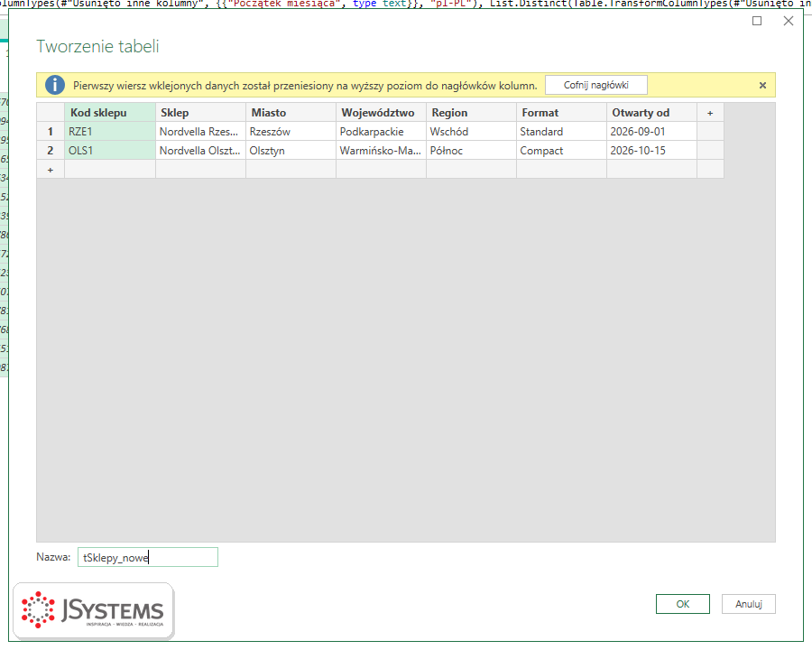This screenshot has height=650, width=812.
Task: Add a new row with plus icon
Action: [51, 170]
